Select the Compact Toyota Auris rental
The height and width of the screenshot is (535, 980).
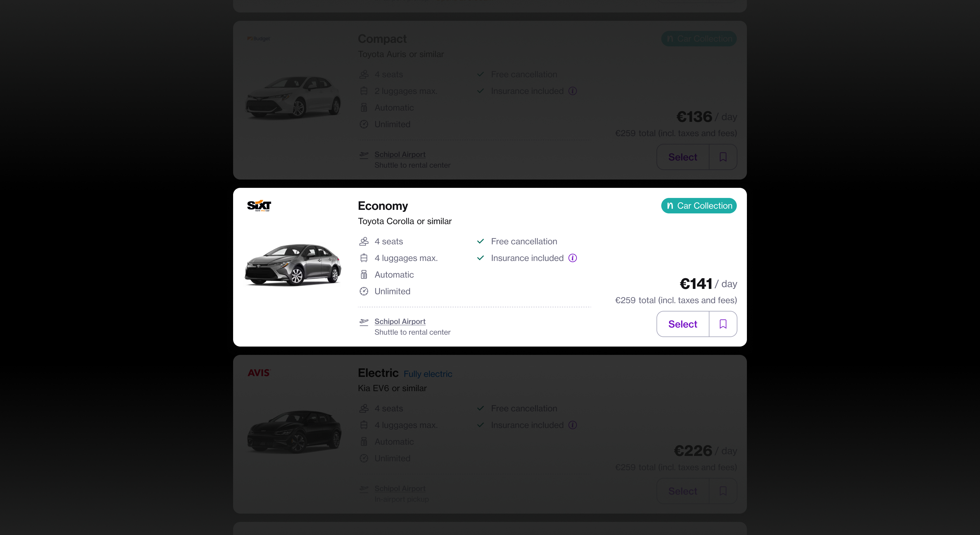(x=682, y=157)
